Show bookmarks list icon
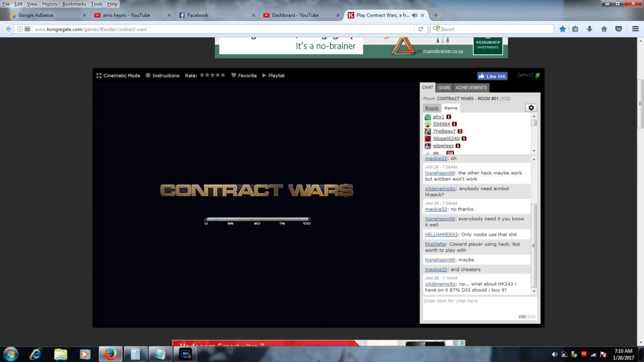Viewport: 644px width, 362px height. click(575, 29)
